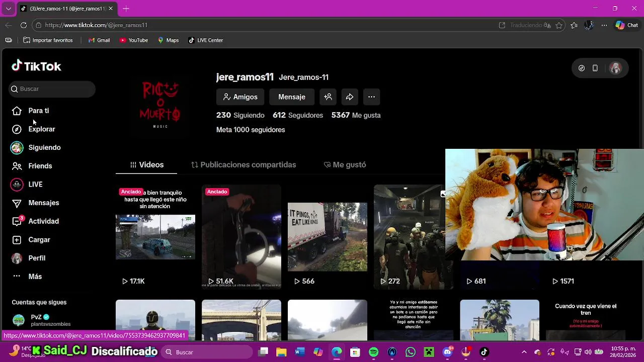644x362 pixels.
Task: Click the add-friend suggestion icon button
Action: tap(328, 97)
